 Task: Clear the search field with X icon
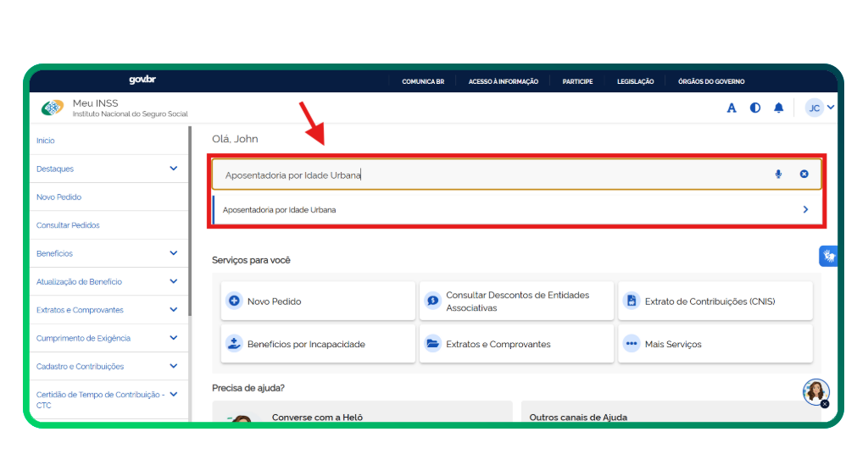click(x=804, y=174)
